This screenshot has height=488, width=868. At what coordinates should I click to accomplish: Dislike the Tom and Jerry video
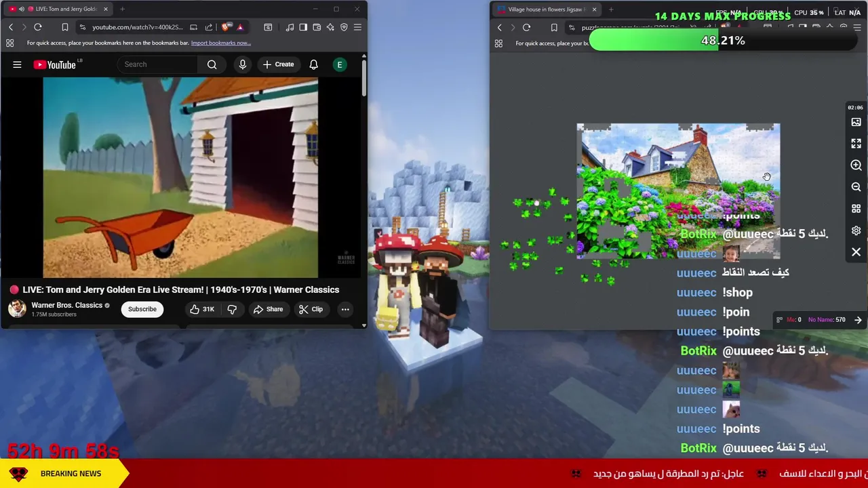click(232, 309)
